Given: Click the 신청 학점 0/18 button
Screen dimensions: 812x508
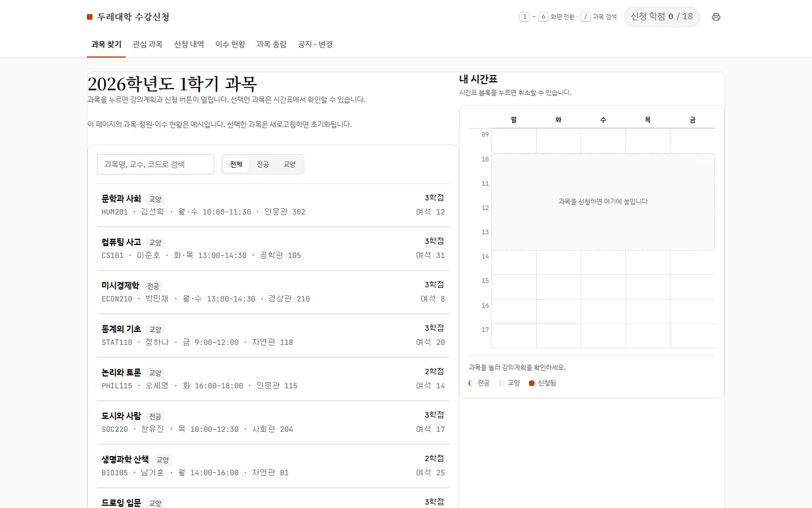Looking at the screenshot, I should click(x=662, y=17).
